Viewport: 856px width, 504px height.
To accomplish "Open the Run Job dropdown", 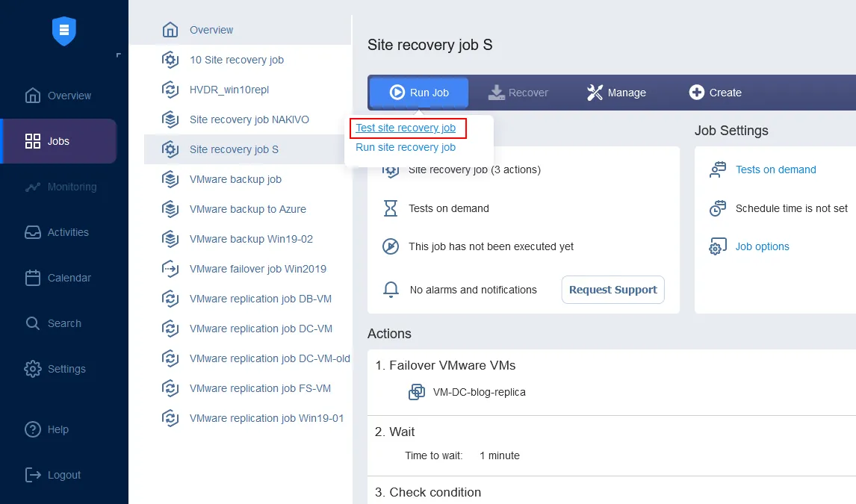I will 419,93.
